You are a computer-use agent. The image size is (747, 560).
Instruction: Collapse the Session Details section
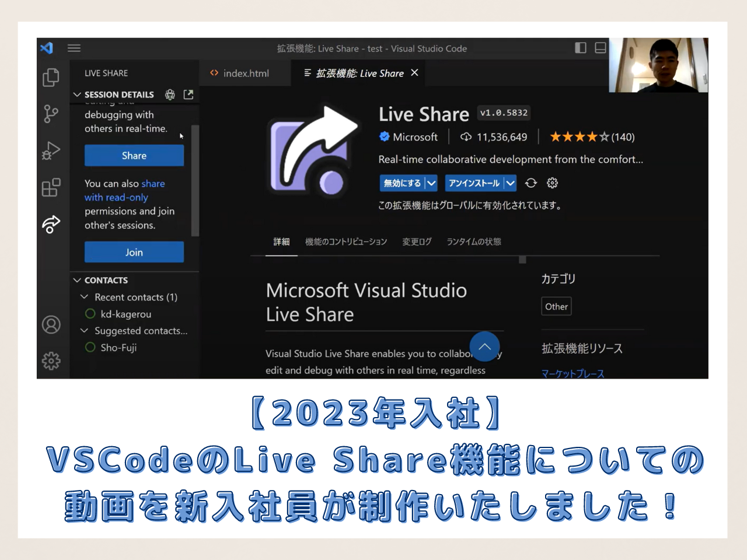(77, 94)
